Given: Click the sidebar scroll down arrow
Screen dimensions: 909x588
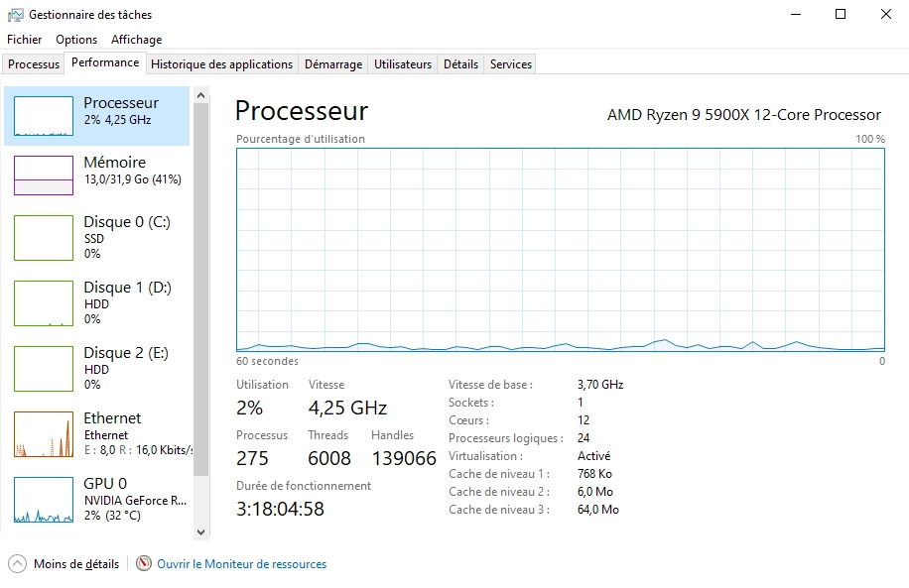Looking at the screenshot, I should coord(201,531).
